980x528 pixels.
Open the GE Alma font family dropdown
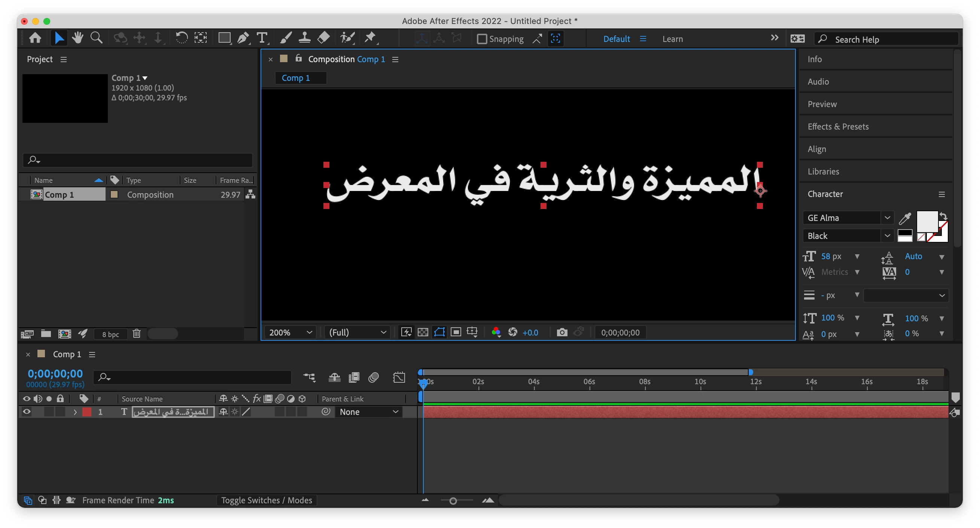point(887,218)
